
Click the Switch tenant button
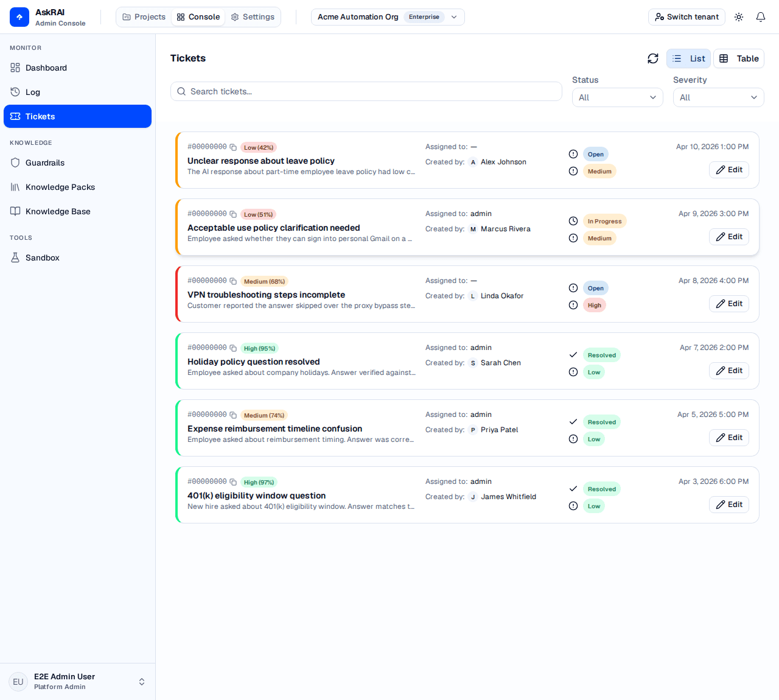pyautogui.click(x=687, y=17)
